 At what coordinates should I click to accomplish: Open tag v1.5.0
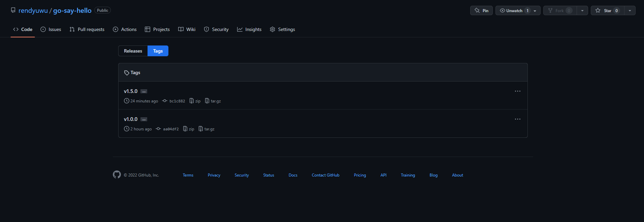point(131,91)
